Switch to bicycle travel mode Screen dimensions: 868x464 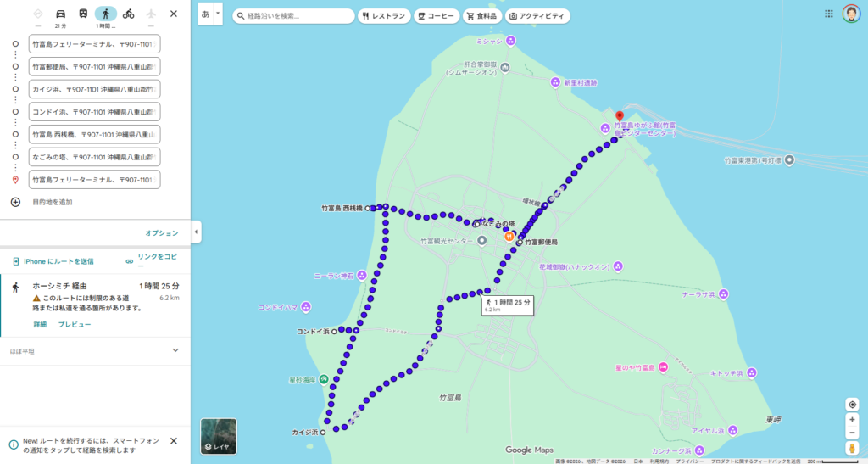point(128,14)
